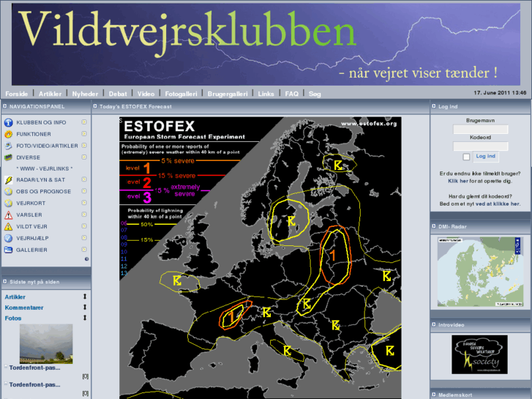
Task: Click the Radar/Lyn & Sat lightning icon
Action: pos(9,180)
